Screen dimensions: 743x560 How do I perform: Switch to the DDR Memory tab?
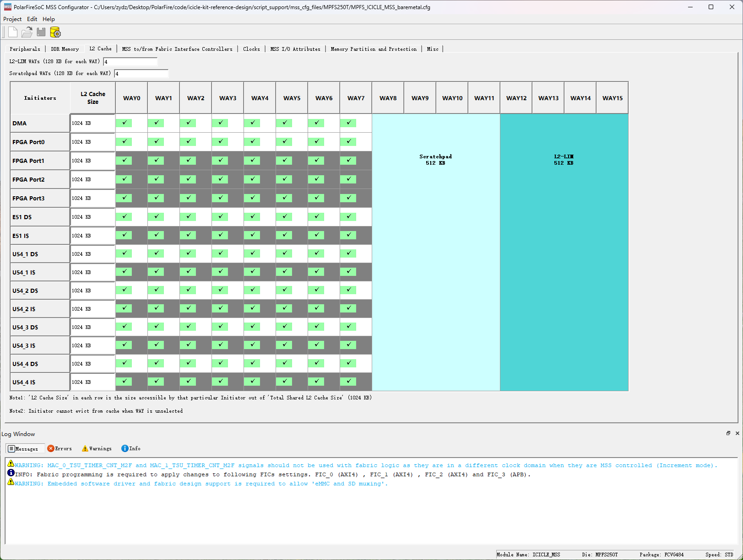tap(65, 49)
